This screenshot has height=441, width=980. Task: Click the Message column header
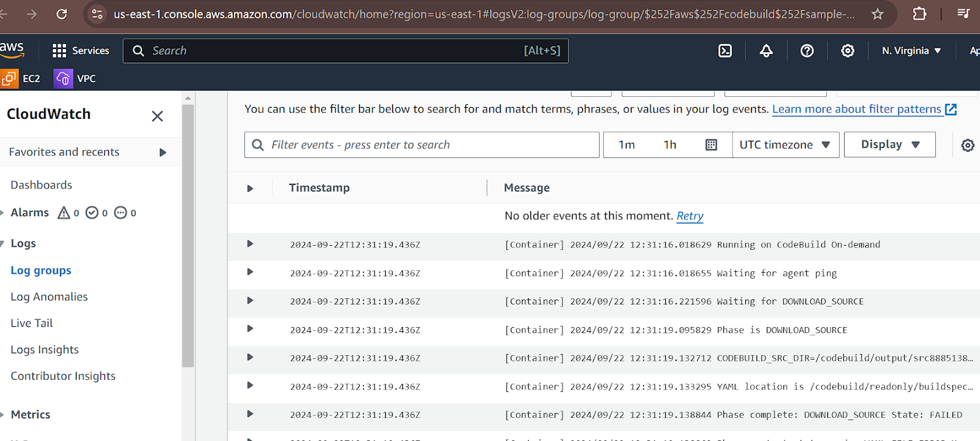[527, 188]
